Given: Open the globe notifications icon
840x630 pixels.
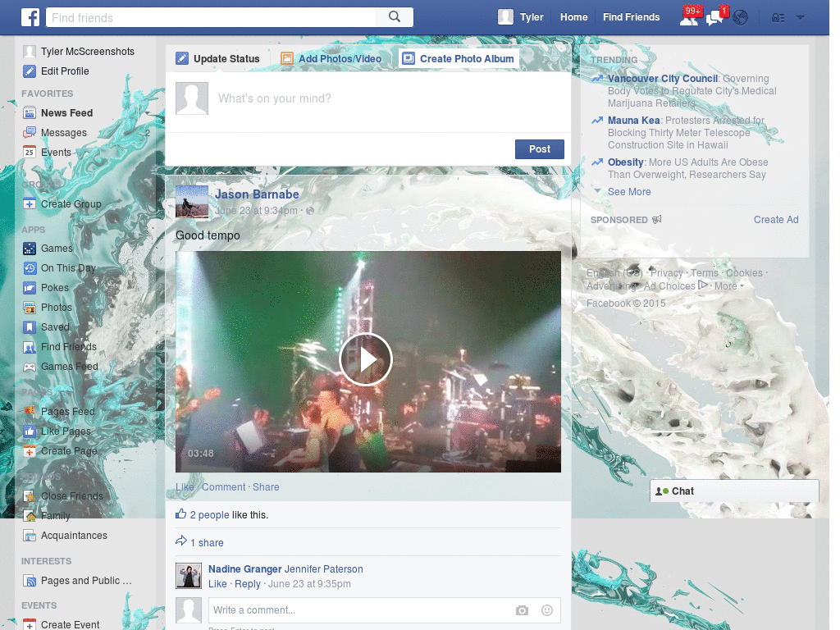Looking at the screenshot, I should [741, 18].
